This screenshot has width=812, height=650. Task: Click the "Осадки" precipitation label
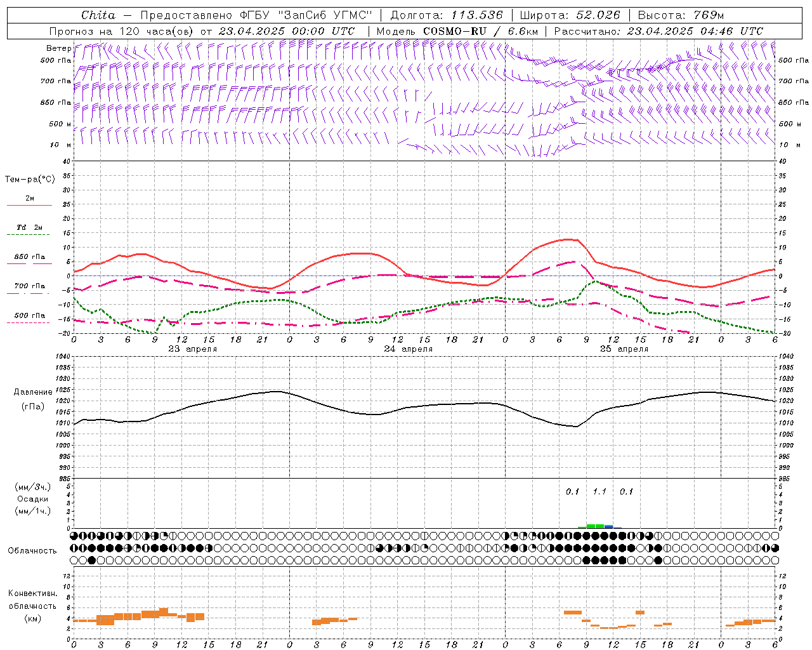tap(33, 500)
